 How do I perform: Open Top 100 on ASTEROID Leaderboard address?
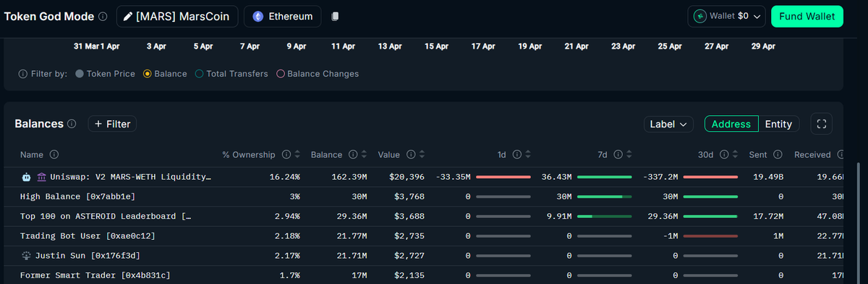coord(106,216)
